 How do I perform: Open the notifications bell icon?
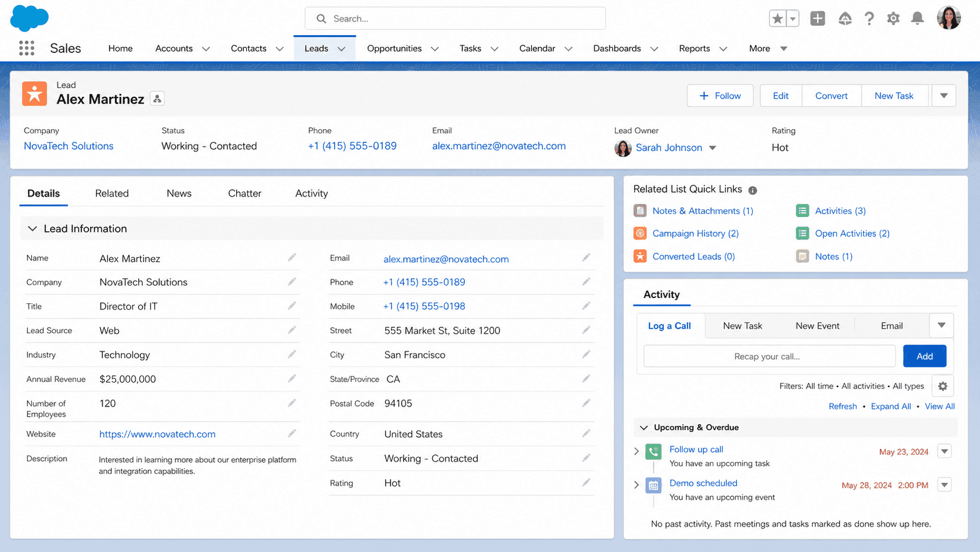pos(917,19)
